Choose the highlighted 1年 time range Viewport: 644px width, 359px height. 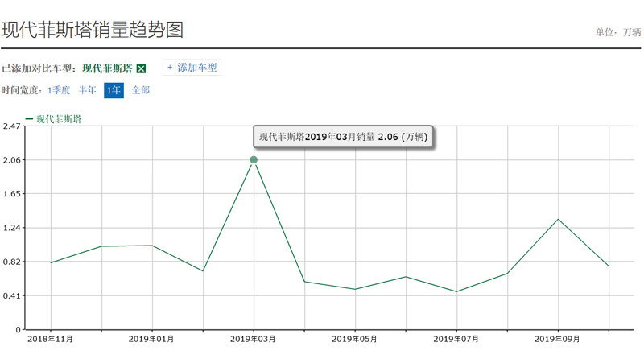(114, 90)
